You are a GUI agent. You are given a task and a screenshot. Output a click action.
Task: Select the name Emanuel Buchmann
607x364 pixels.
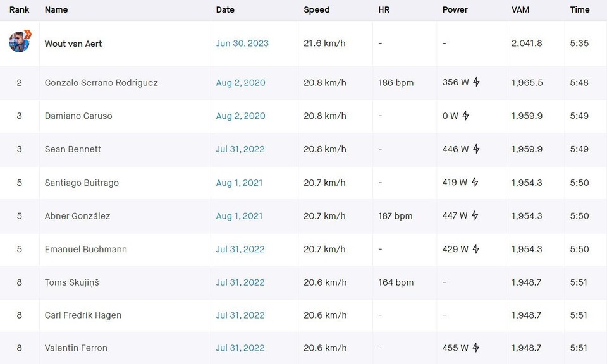click(x=85, y=249)
